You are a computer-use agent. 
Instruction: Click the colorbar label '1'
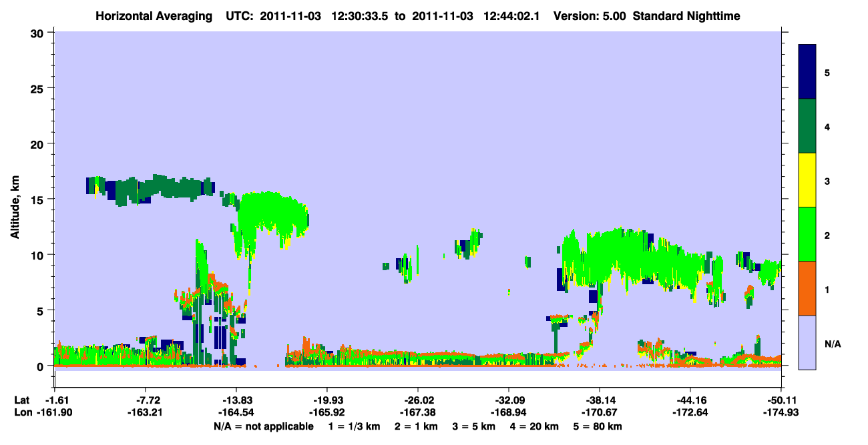click(x=827, y=289)
